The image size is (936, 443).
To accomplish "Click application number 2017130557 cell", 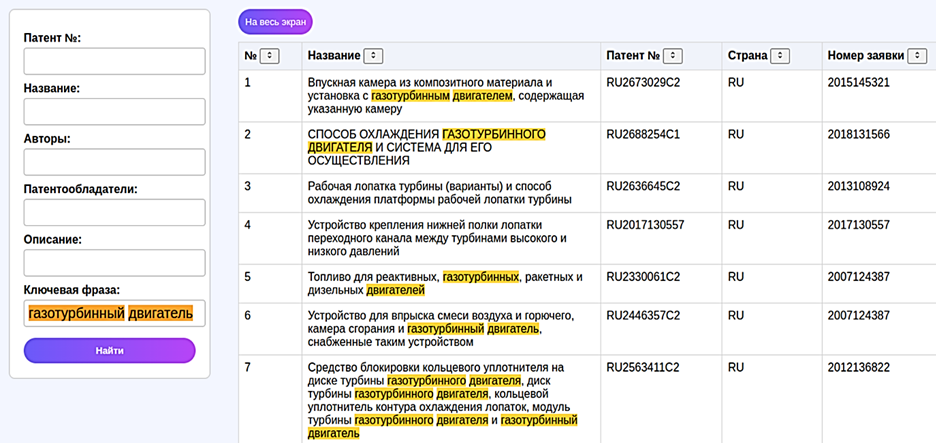I will (x=858, y=225).
